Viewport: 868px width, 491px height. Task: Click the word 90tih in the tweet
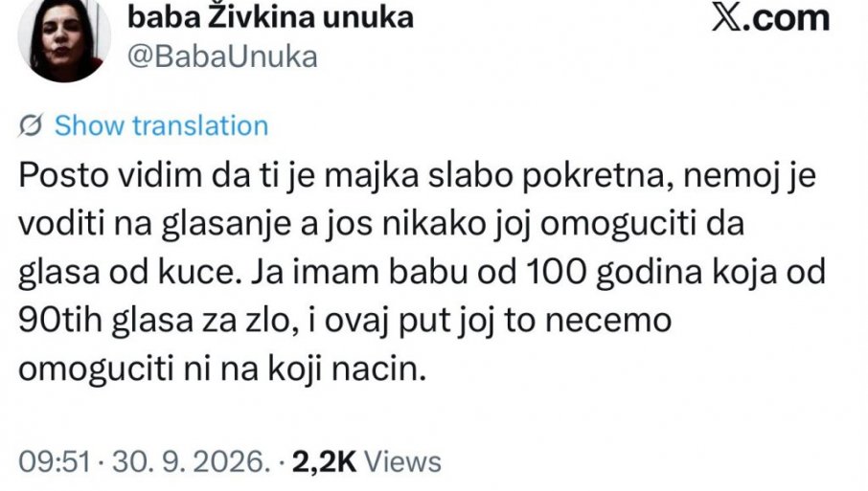pyautogui.click(x=60, y=321)
